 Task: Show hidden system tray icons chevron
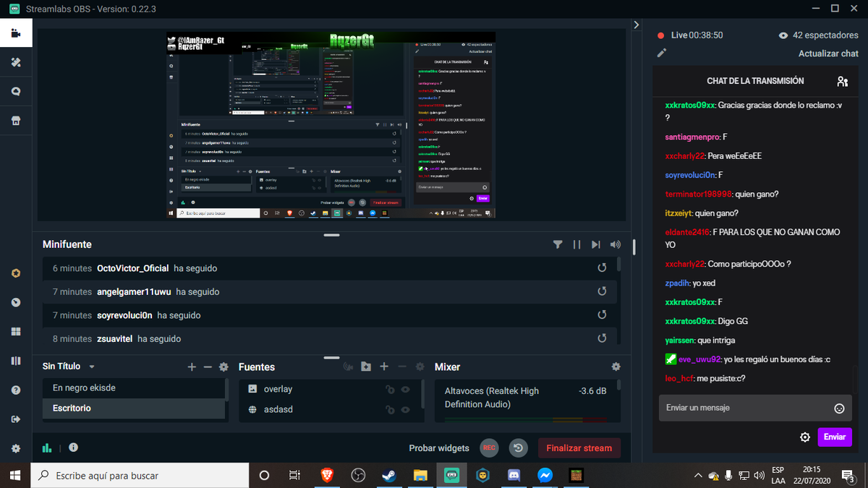[697, 476]
